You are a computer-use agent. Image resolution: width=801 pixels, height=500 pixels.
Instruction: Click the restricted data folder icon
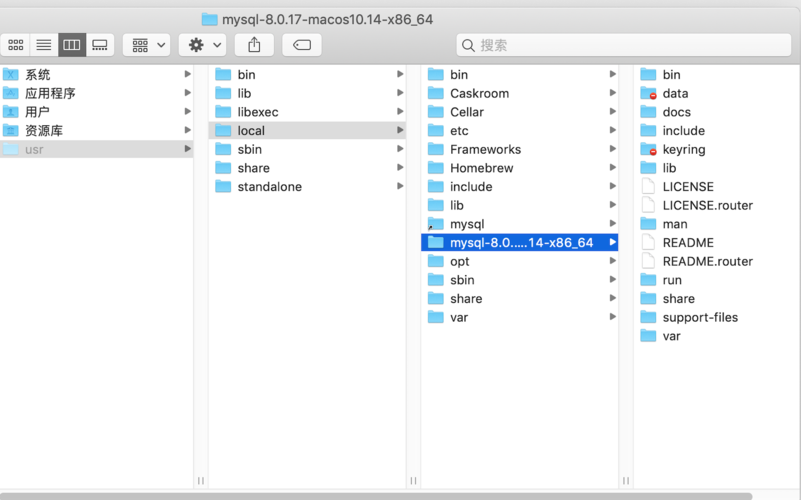pyautogui.click(x=648, y=93)
